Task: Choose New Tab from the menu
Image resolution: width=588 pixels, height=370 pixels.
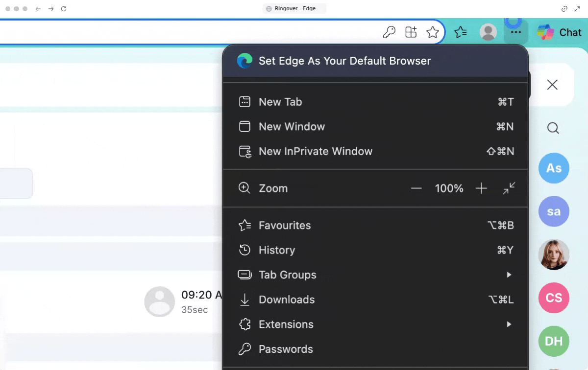Action: pyautogui.click(x=375, y=102)
